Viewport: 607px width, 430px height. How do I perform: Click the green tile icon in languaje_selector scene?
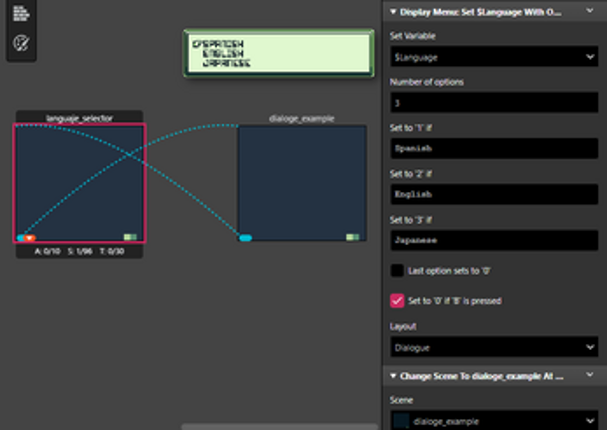point(130,237)
